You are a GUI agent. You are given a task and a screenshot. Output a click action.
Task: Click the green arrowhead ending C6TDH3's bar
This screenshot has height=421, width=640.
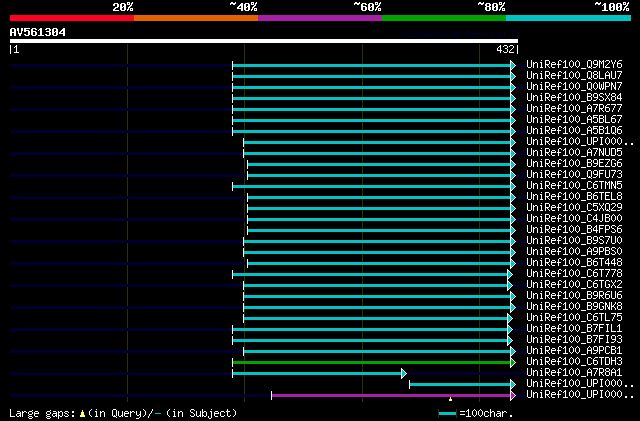tap(513, 363)
